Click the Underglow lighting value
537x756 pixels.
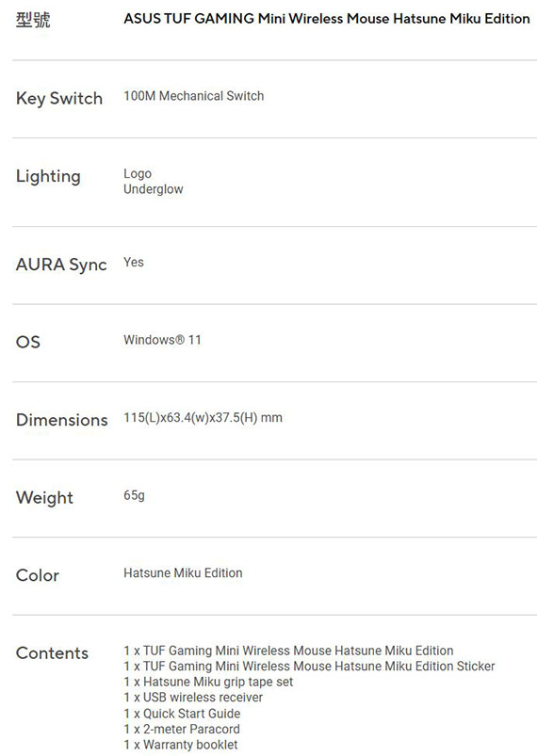tap(154, 189)
